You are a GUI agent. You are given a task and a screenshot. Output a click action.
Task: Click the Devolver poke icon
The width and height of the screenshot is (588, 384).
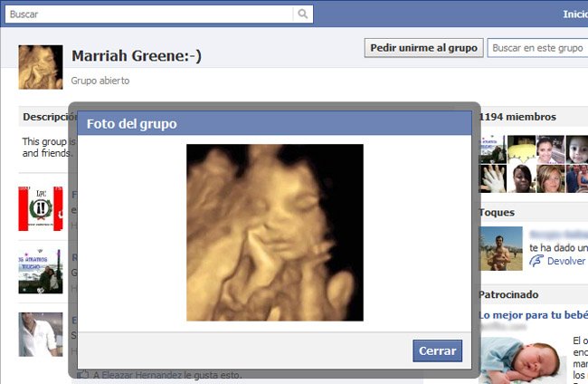[536, 261]
